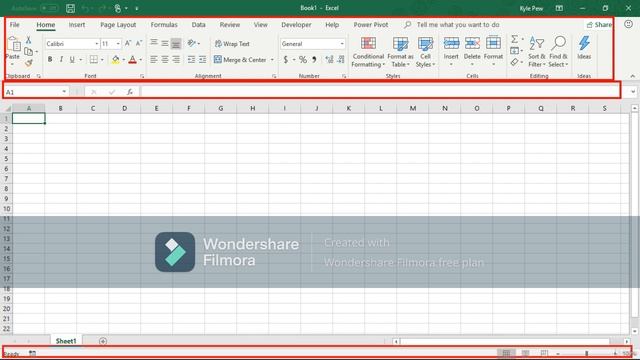The image size is (640, 360).
Task: Click the Center text alignment icon
Action: (x=164, y=60)
